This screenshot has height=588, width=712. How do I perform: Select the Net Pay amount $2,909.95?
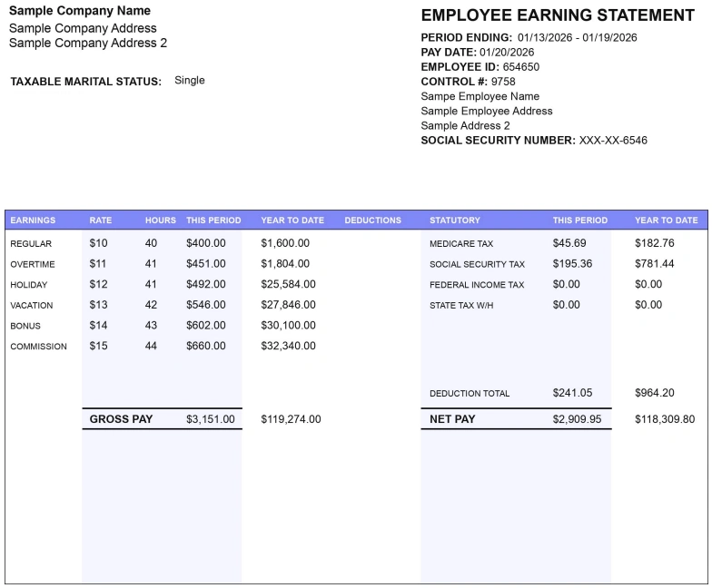[x=577, y=419]
